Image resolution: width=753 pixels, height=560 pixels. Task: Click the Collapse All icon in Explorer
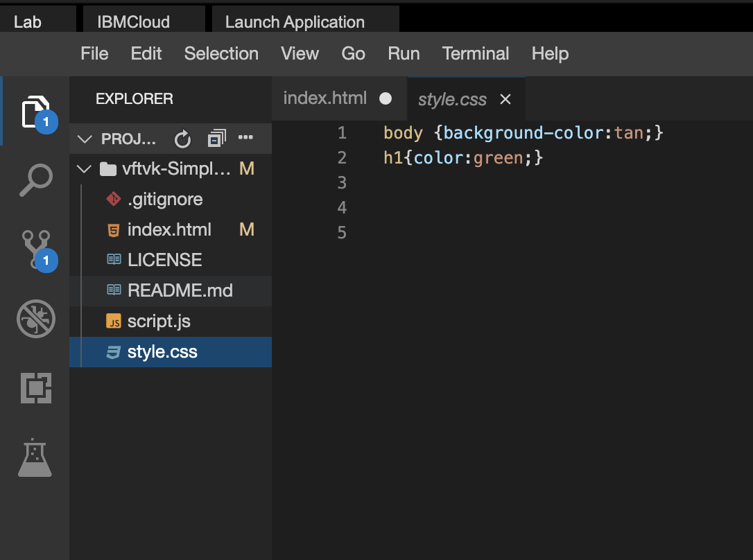coord(216,139)
